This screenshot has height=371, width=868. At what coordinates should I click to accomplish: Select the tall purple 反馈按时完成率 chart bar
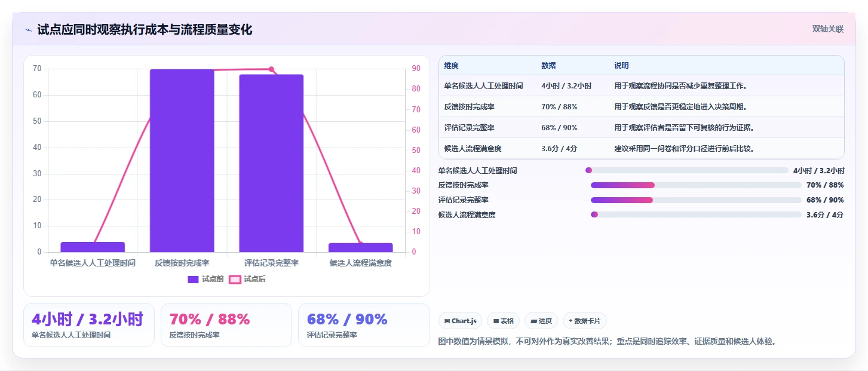coord(182,161)
